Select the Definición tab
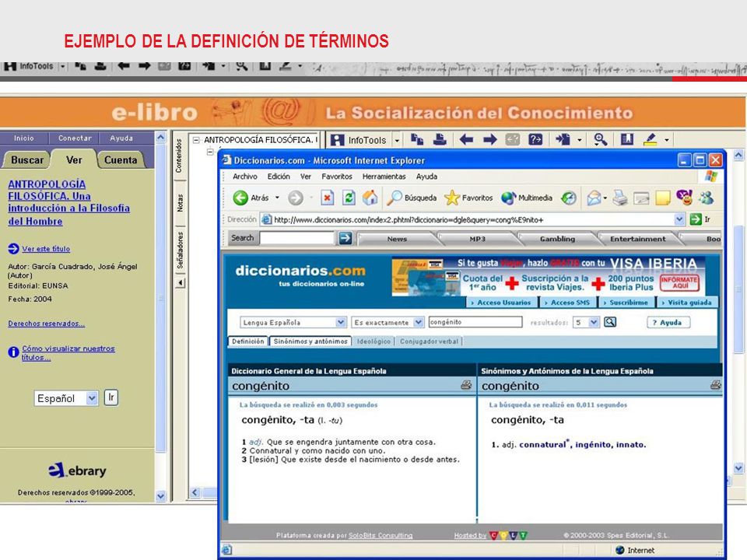 247,341
